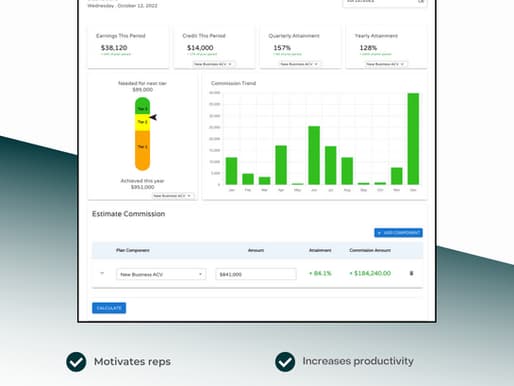Open Yearly Attainment New Business ACV dropdown
The image size is (514, 386).
pyautogui.click(x=386, y=64)
